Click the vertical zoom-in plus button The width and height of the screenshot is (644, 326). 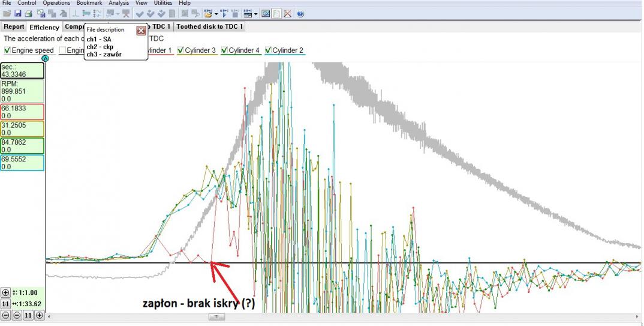coord(6,292)
